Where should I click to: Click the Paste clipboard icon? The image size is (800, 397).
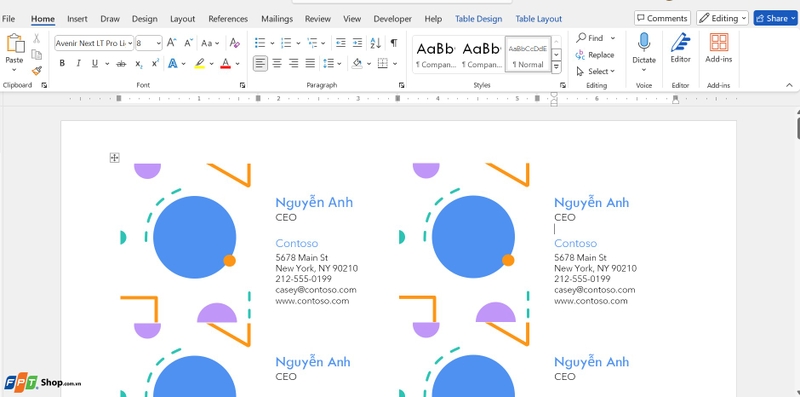[x=15, y=43]
